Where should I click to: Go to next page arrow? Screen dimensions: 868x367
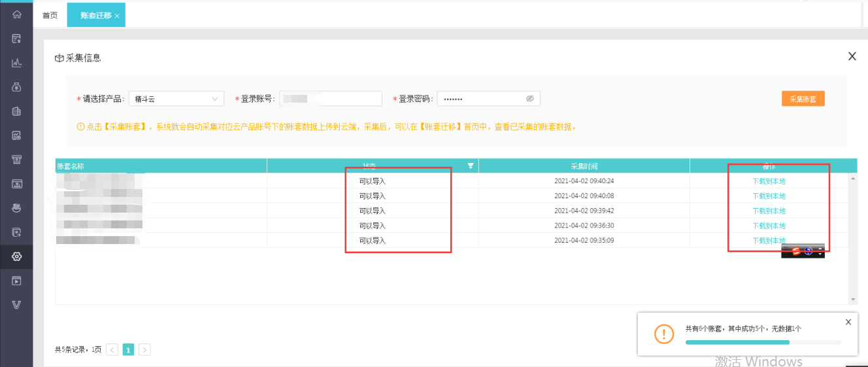[x=144, y=350]
